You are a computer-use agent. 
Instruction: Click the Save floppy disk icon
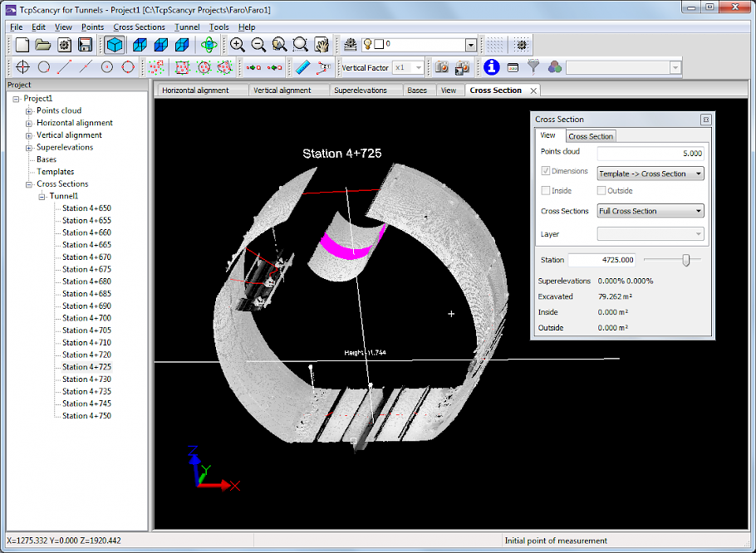85,45
